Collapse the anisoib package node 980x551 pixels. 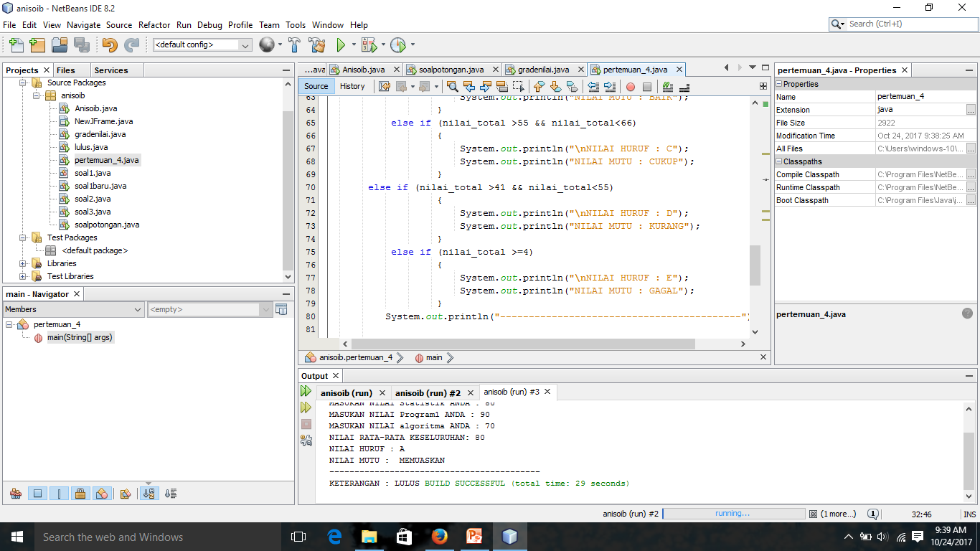pos(36,95)
